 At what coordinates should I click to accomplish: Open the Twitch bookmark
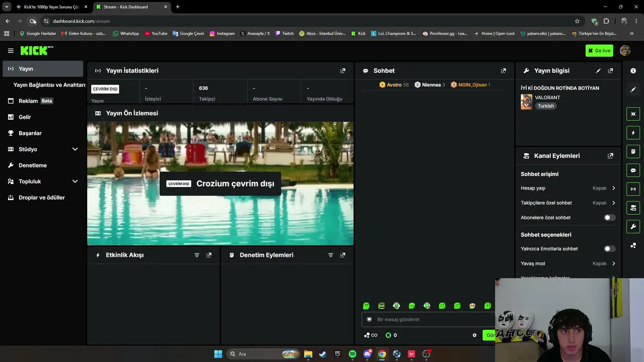pos(284,34)
